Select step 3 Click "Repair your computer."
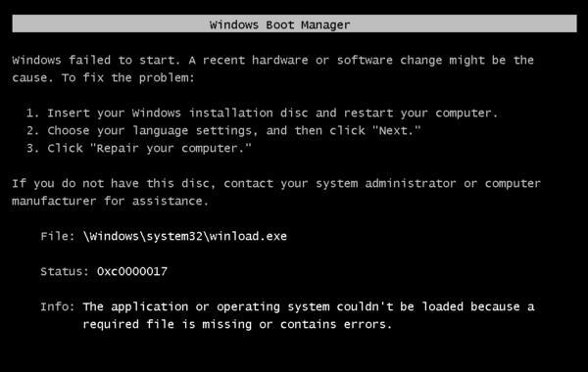The height and width of the screenshot is (372, 588). point(139,149)
